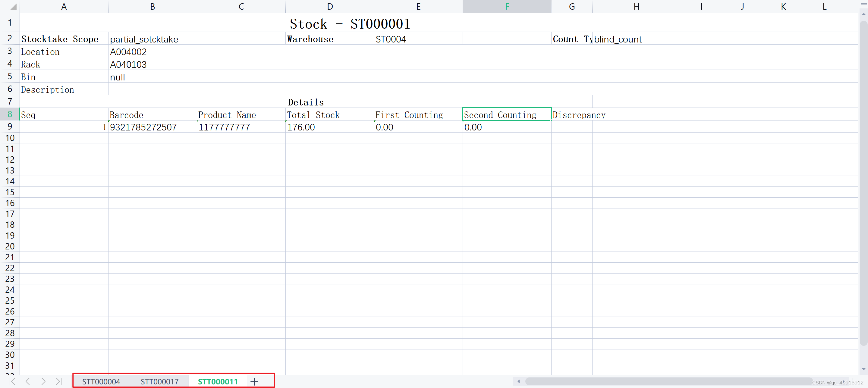Click the Stock - ST000001 title cell
The height and width of the screenshot is (388, 868).
tap(350, 23)
